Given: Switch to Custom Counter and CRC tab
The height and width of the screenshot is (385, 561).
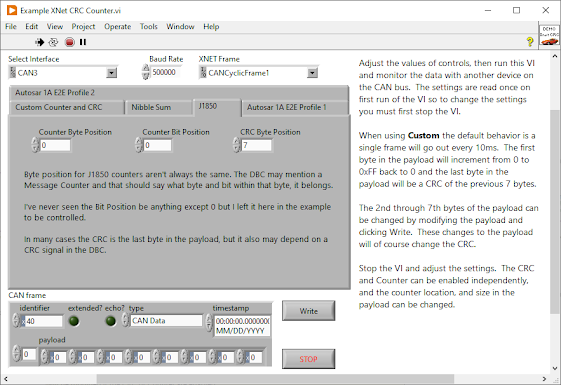Looking at the screenshot, I should (67, 107).
